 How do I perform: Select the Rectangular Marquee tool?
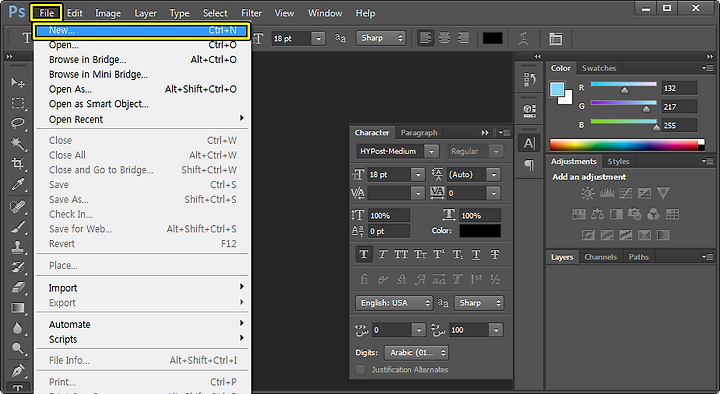click(x=18, y=103)
